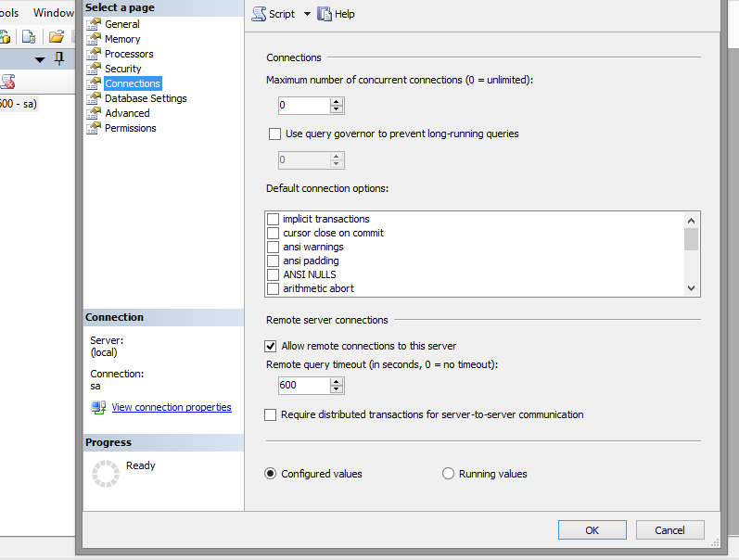Open the Script dropdown arrow
Viewport: 739px width, 560px height.
pos(307,14)
